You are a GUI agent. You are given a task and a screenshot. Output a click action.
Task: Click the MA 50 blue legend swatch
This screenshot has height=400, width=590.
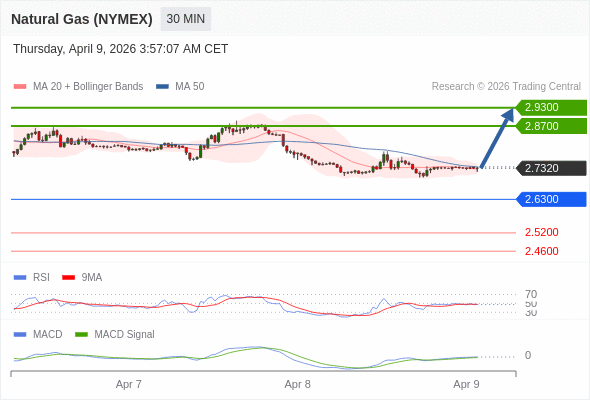pyautogui.click(x=162, y=87)
